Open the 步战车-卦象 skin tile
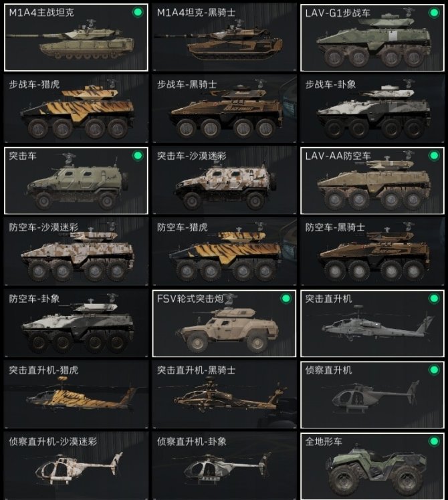This screenshot has height=500, width=448. coord(372,109)
